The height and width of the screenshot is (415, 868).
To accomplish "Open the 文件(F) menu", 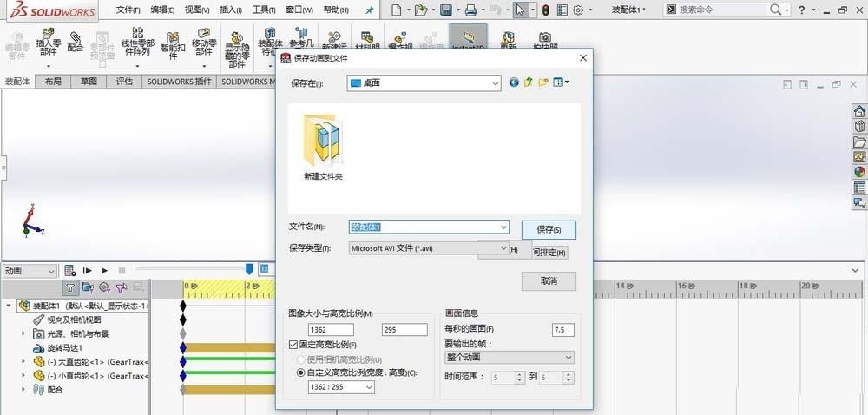I will pyautogui.click(x=128, y=10).
